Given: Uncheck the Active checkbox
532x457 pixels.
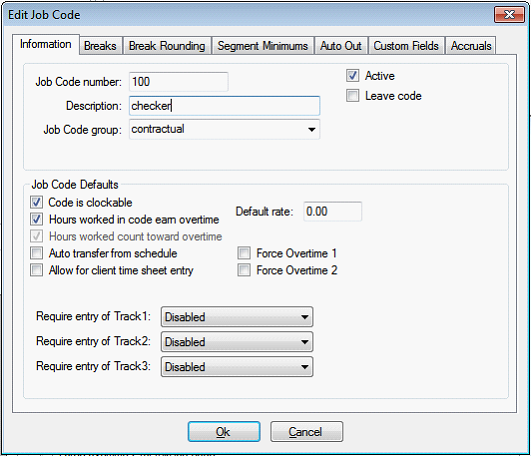Looking at the screenshot, I should [352, 76].
